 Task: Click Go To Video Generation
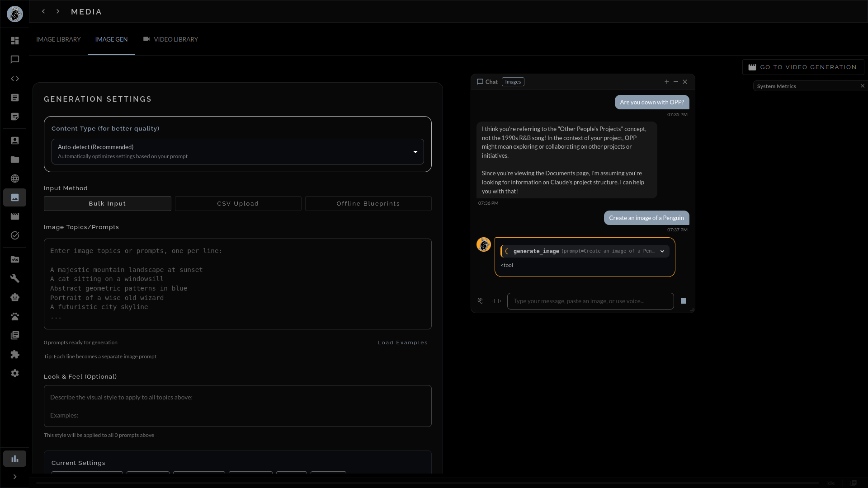(x=803, y=67)
